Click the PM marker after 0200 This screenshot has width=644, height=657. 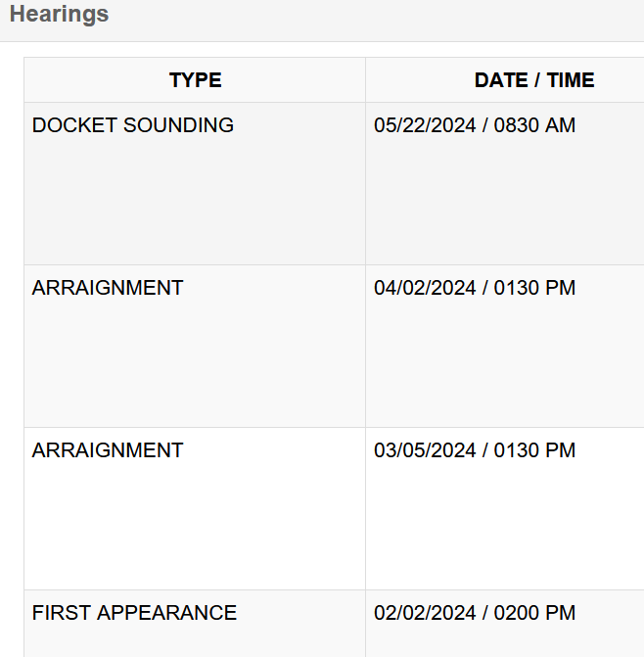pos(561,613)
